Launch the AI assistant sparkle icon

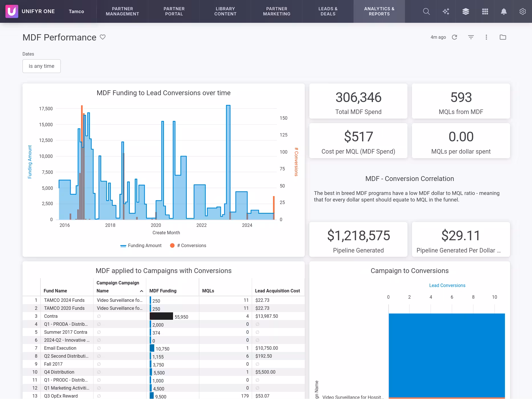coord(446,11)
